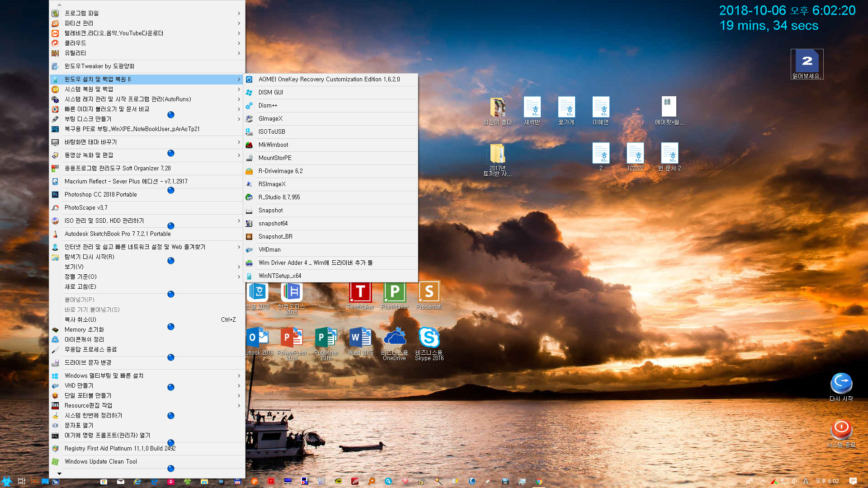868x488 pixels.
Task: Open the 122222 document icon
Action: tap(635, 157)
